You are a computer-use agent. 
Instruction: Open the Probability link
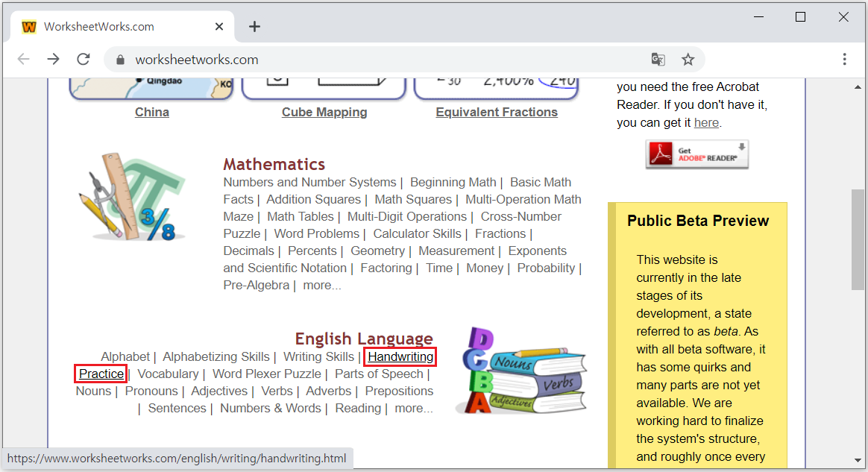[x=546, y=268]
